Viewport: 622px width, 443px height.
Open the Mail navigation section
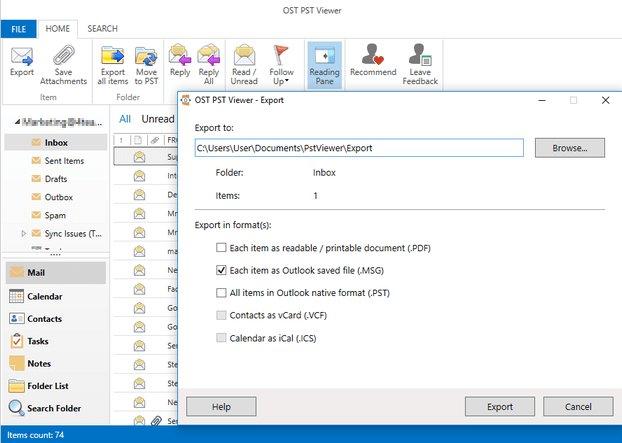[x=56, y=273]
